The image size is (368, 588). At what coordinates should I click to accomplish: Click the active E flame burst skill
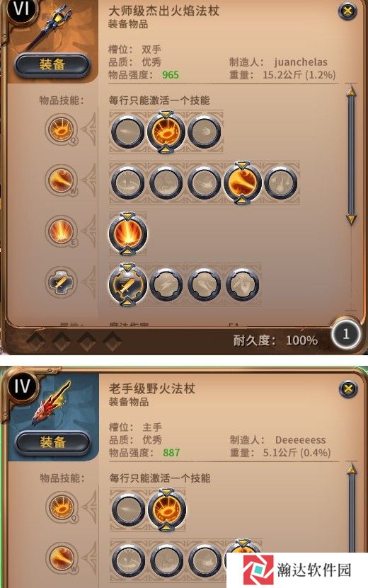coord(128,234)
